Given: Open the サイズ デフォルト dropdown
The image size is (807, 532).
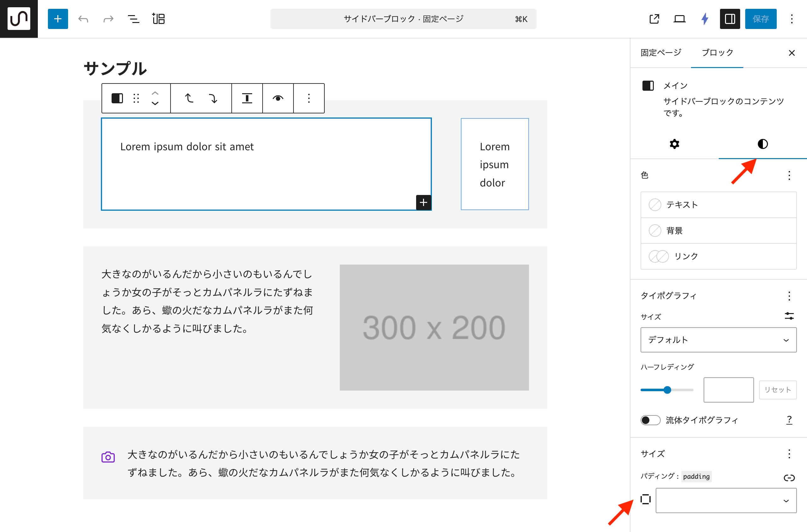Looking at the screenshot, I should pyautogui.click(x=718, y=340).
